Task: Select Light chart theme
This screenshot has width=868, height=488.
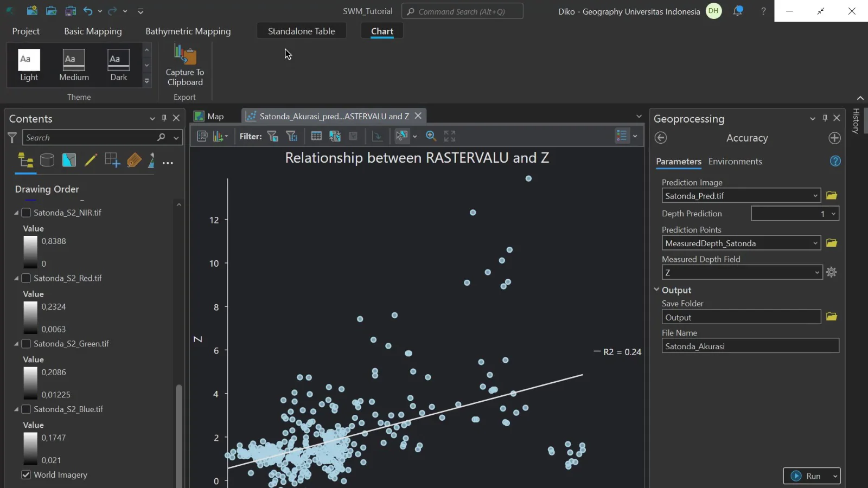Action: tap(29, 65)
